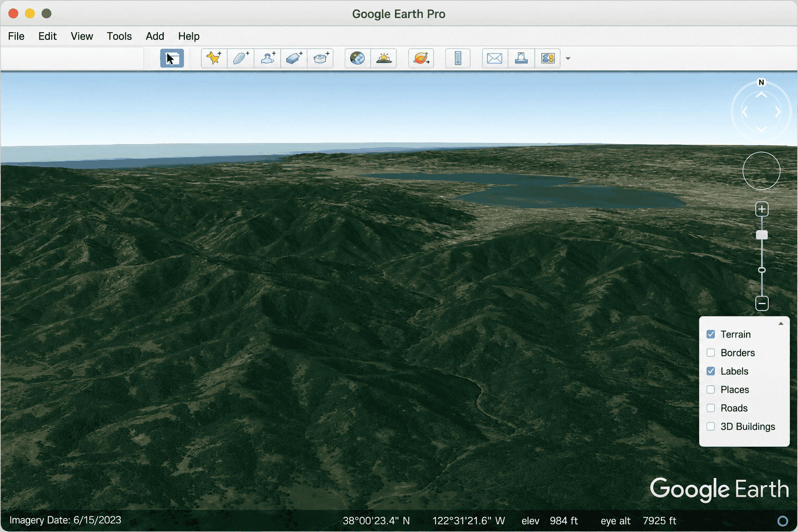Click the latitude 38°00'23.4" N readout
The image size is (798, 532).
[x=376, y=521]
